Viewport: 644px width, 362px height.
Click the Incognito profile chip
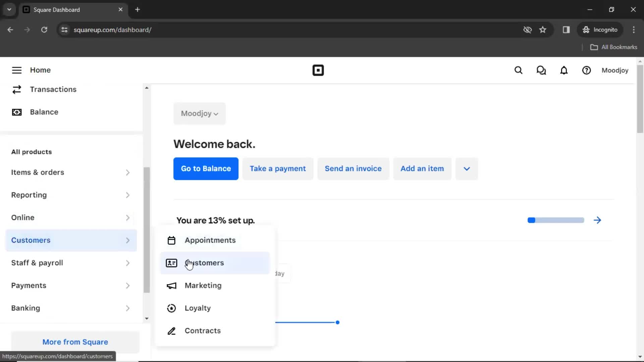[x=600, y=30]
